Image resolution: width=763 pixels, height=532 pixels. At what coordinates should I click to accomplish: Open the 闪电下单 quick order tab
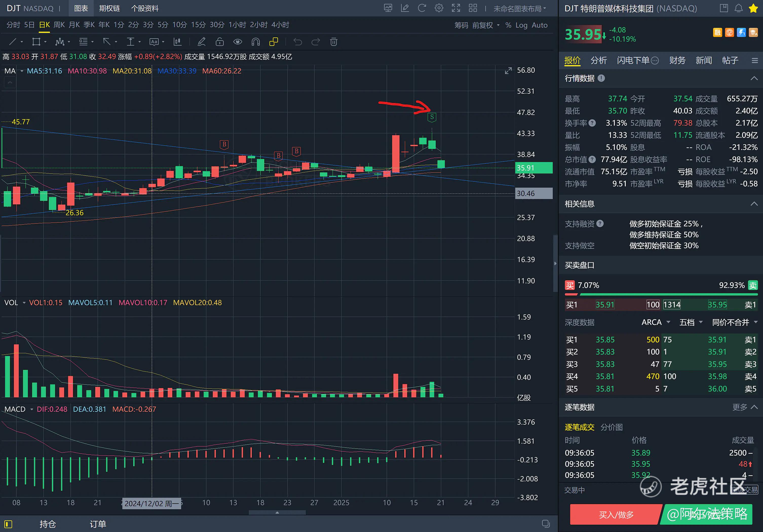(637, 61)
